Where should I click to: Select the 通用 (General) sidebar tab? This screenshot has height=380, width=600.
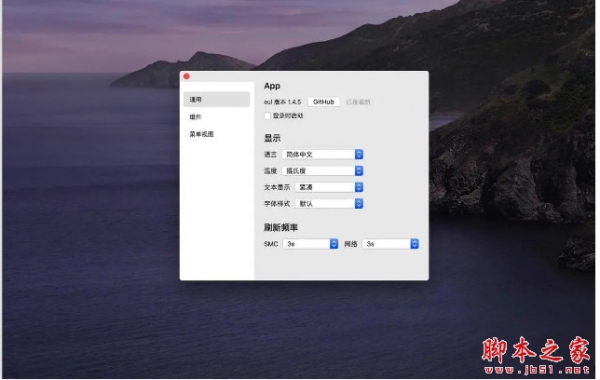[x=217, y=100]
